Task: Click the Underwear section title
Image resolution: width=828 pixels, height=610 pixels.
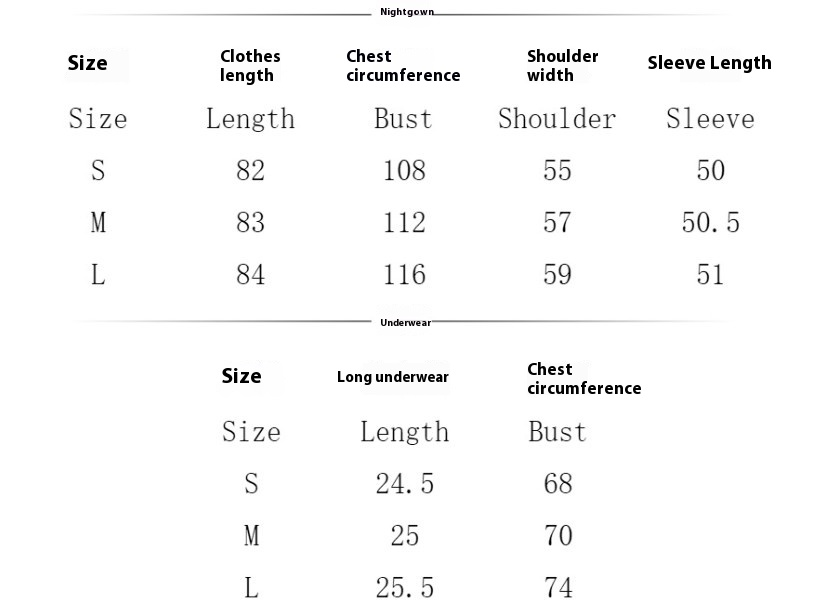Action: click(x=405, y=323)
